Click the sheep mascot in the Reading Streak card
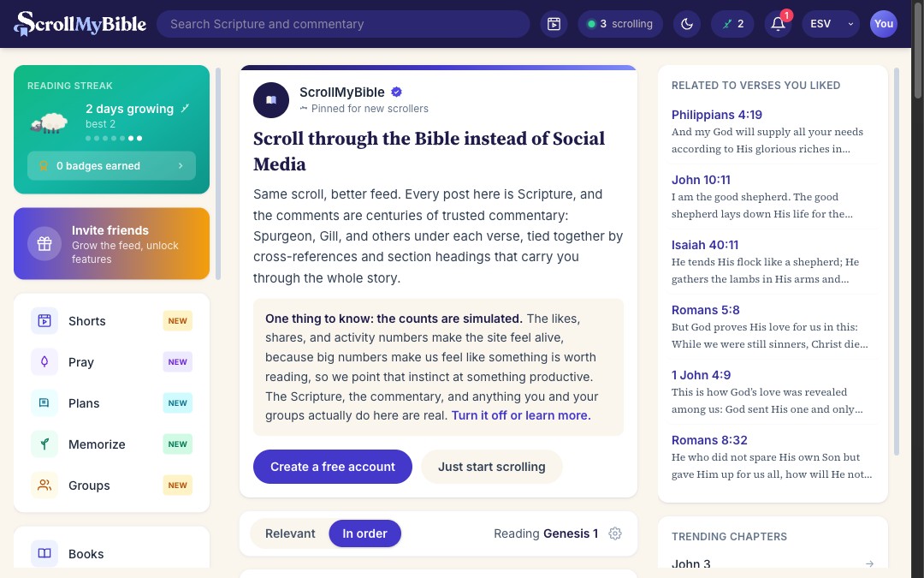 (50, 122)
